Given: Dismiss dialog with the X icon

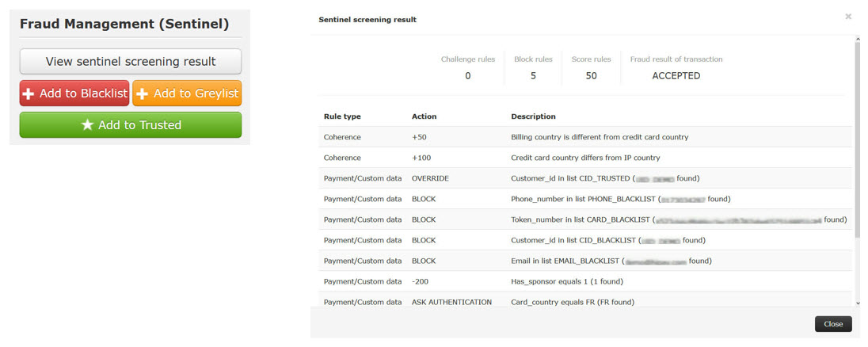Looking at the screenshot, I should 848,17.
